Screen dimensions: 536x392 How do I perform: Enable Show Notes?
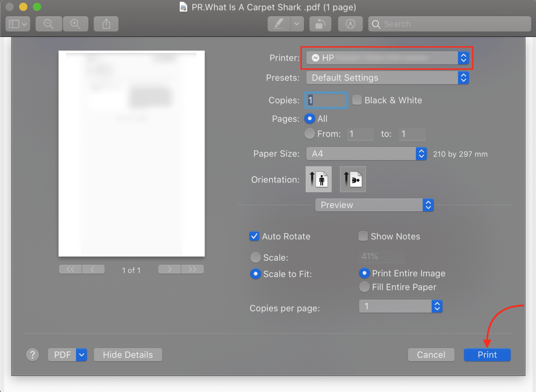point(363,236)
